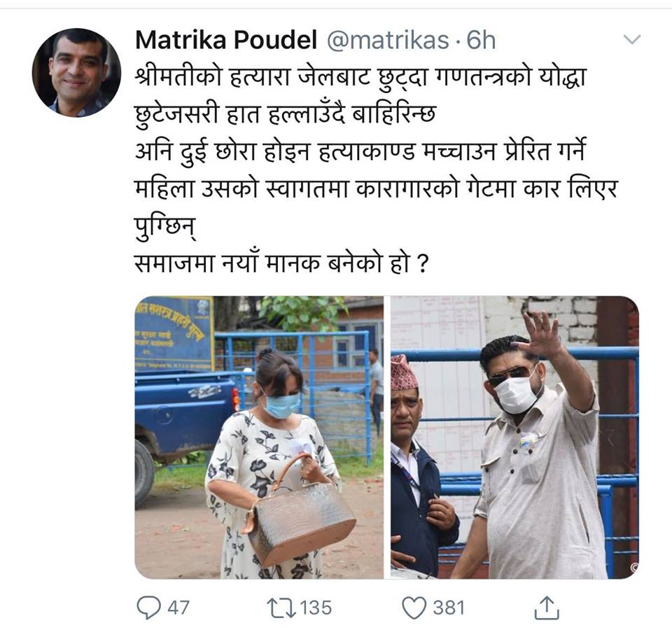672x637 pixels.
Task: Open the right photo of waving man
Action: (514, 437)
